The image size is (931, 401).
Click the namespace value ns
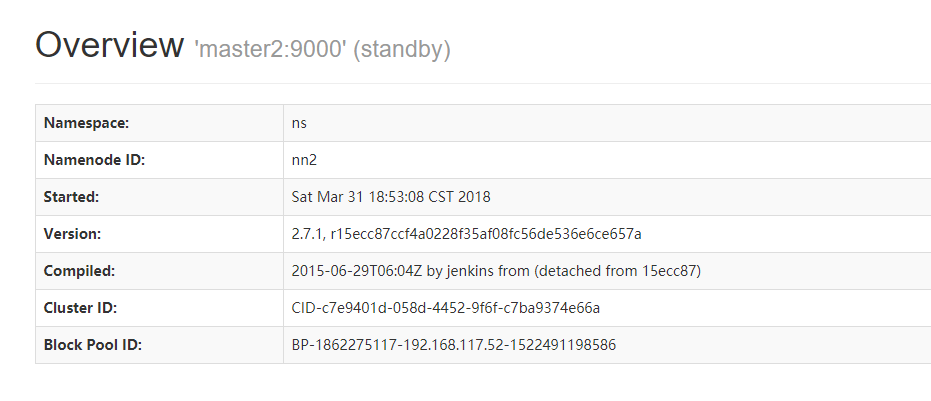point(299,123)
